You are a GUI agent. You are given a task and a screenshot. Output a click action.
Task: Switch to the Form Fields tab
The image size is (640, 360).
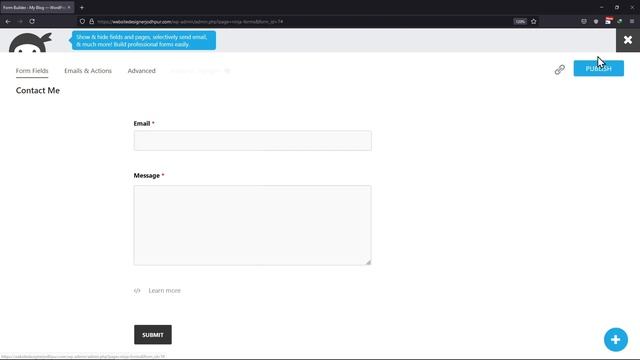click(32, 71)
